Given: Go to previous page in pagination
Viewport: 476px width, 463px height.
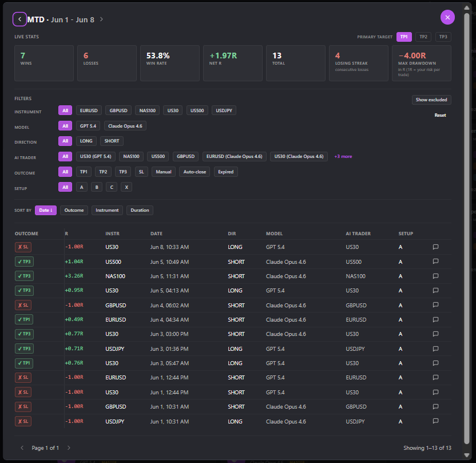Looking at the screenshot, I should tap(22, 448).
